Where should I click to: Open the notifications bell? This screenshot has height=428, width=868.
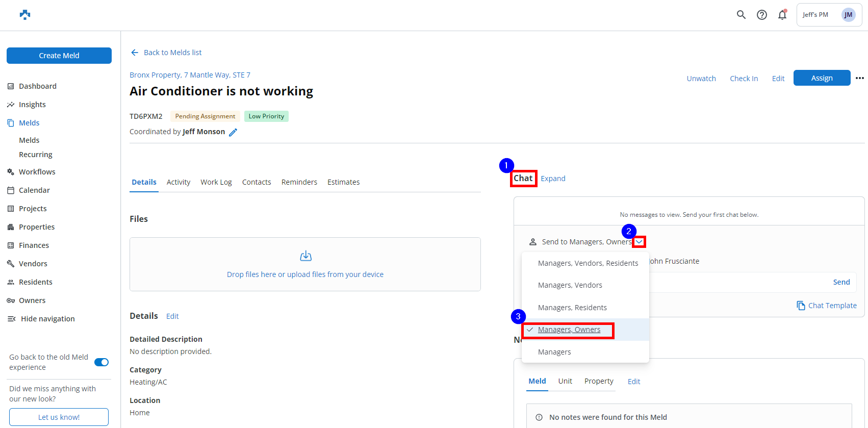[782, 15]
